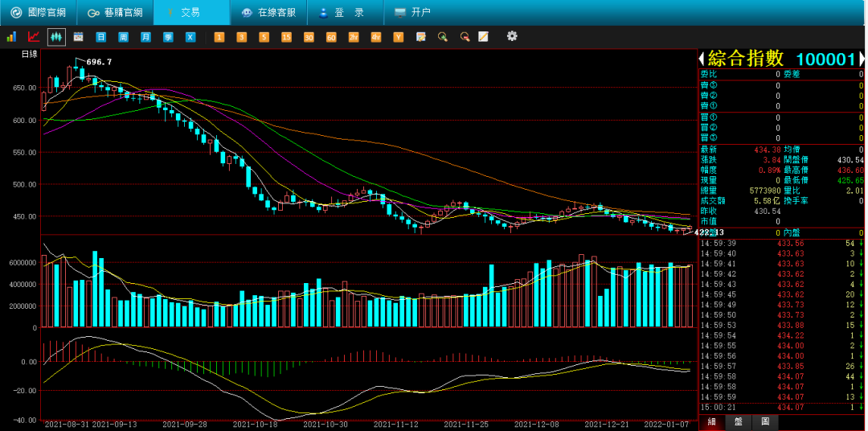Viewport: 868px width, 431px height.
Task: Select the 30-minute chart button
Action: (x=309, y=37)
